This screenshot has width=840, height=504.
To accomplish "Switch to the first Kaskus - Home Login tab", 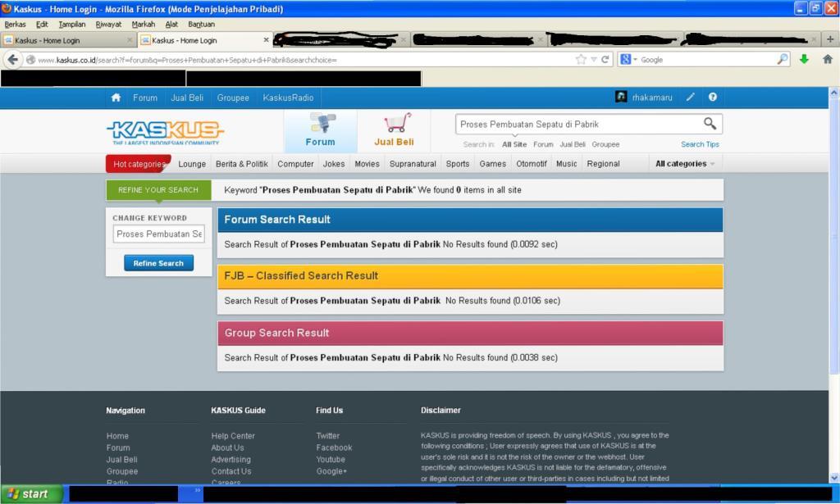I will 68,40.
